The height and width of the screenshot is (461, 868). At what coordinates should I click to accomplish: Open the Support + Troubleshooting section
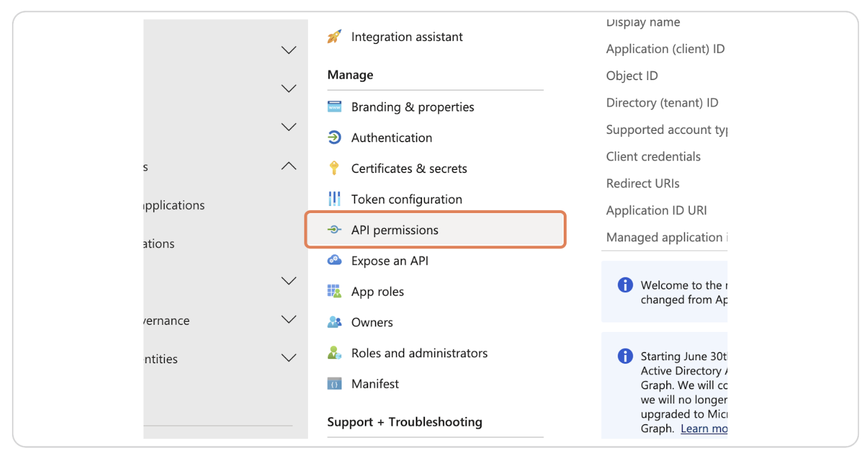click(x=405, y=422)
